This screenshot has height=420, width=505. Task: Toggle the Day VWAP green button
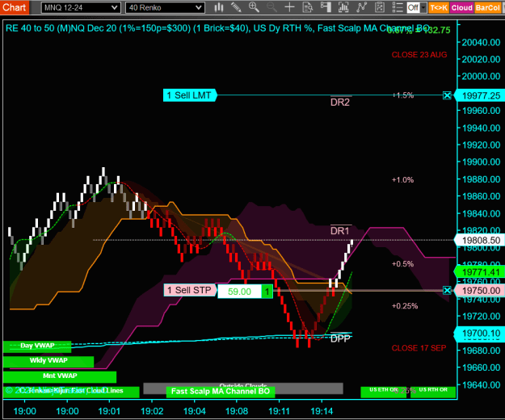point(37,346)
